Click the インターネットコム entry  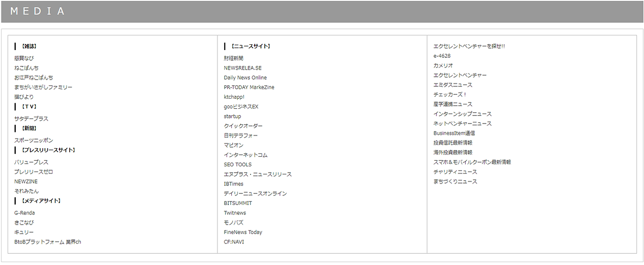pyautogui.click(x=246, y=155)
